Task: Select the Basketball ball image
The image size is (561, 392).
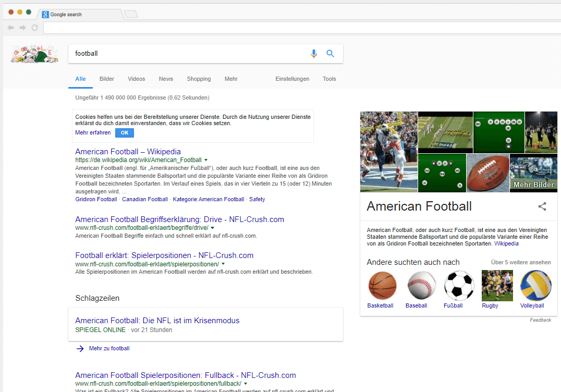Action: tap(382, 286)
